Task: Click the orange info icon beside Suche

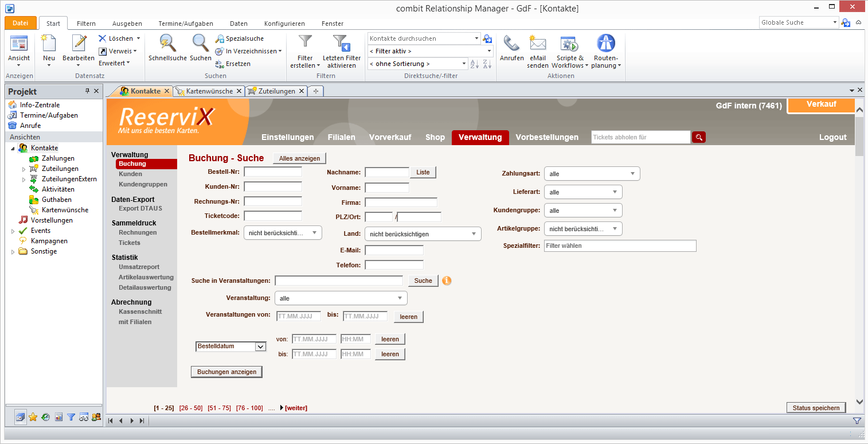Action: click(x=447, y=281)
